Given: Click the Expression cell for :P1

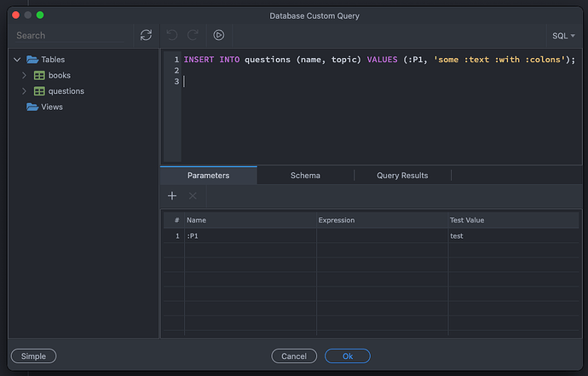Looking at the screenshot, I should (x=382, y=236).
